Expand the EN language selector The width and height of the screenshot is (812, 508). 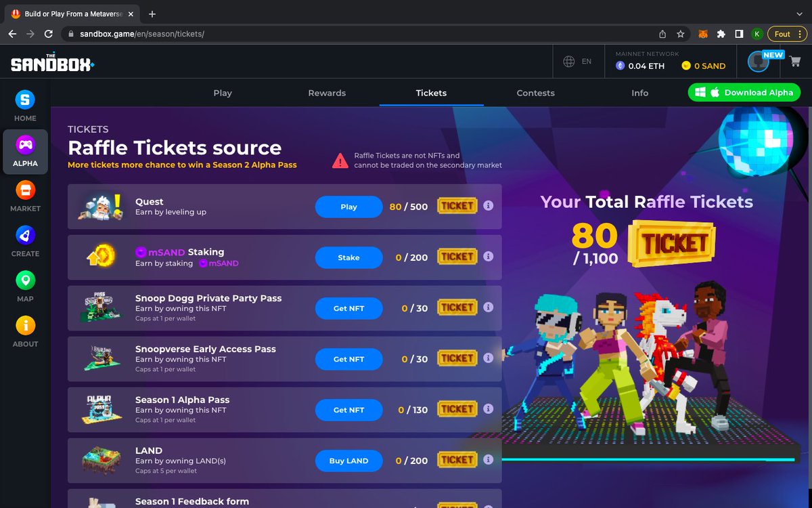tap(587, 61)
